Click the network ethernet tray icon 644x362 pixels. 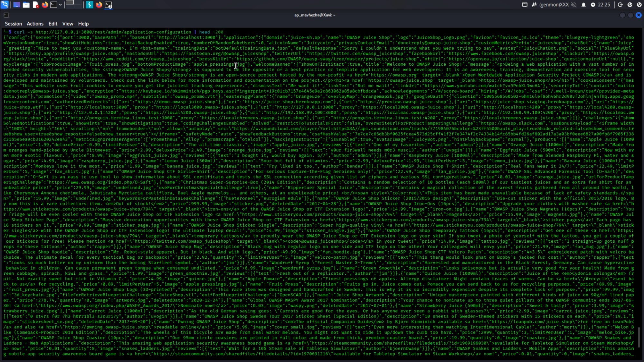(525, 5)
